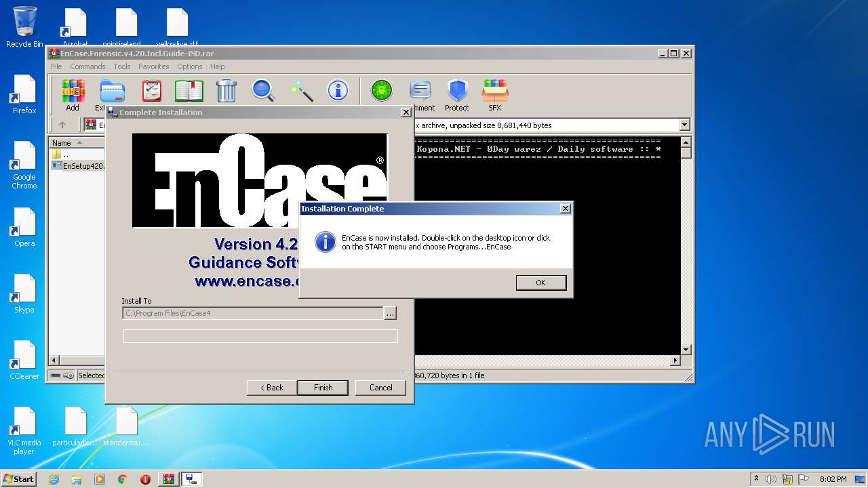Select the particularle desktop file
868x488 pixels.
(x=75, y=427)
